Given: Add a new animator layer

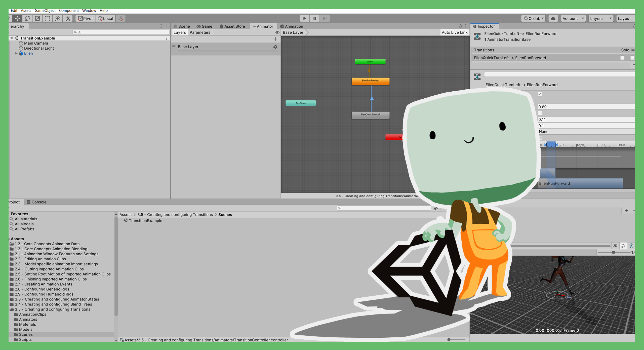Looking at the screenshot, I should tap(275, 39).
